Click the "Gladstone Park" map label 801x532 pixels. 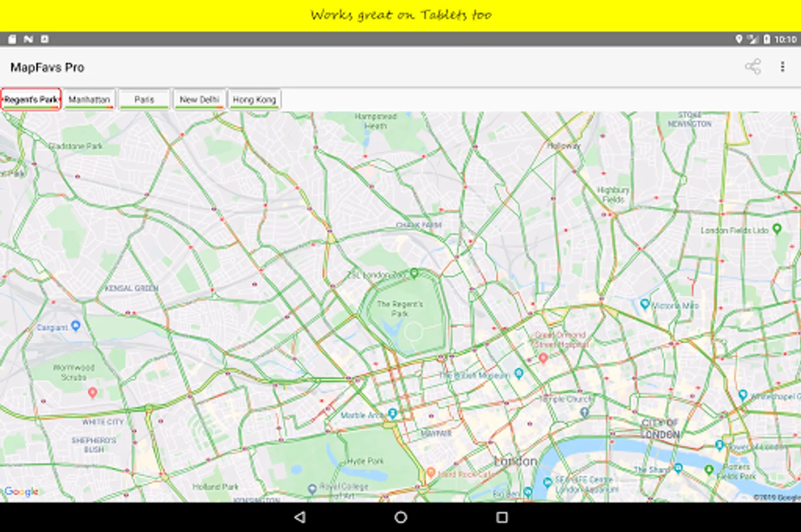tap(76, 145)
